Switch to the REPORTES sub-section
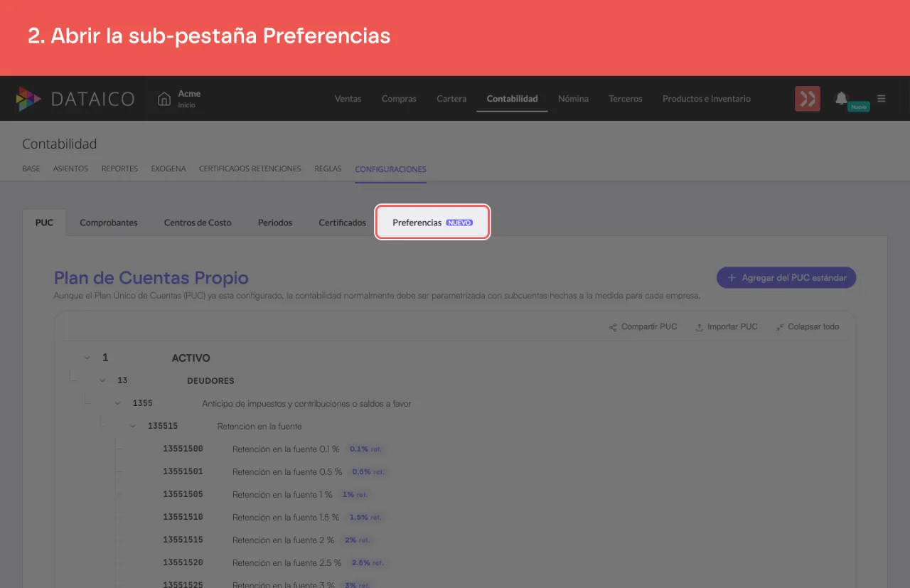 pos(119,169)
